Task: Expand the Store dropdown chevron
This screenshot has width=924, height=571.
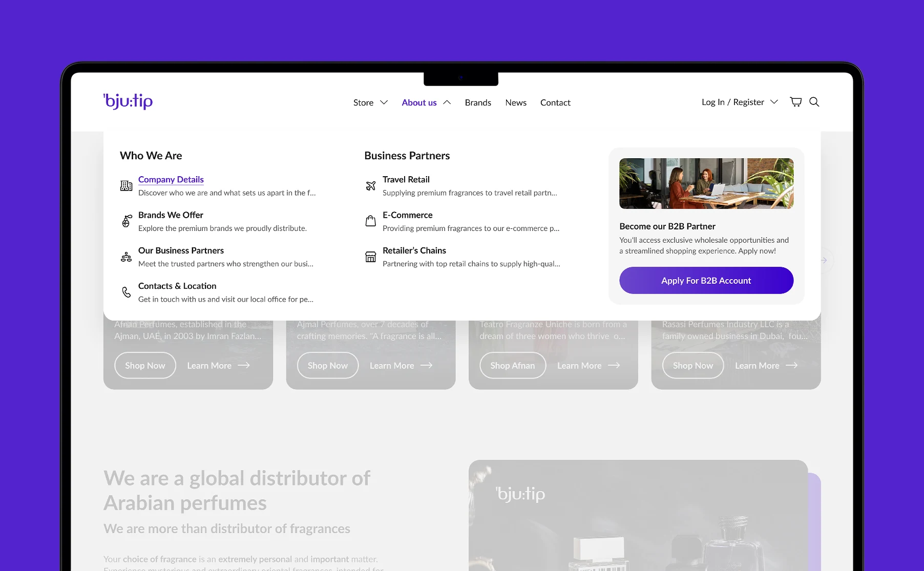Action: [x=384, y=102]
